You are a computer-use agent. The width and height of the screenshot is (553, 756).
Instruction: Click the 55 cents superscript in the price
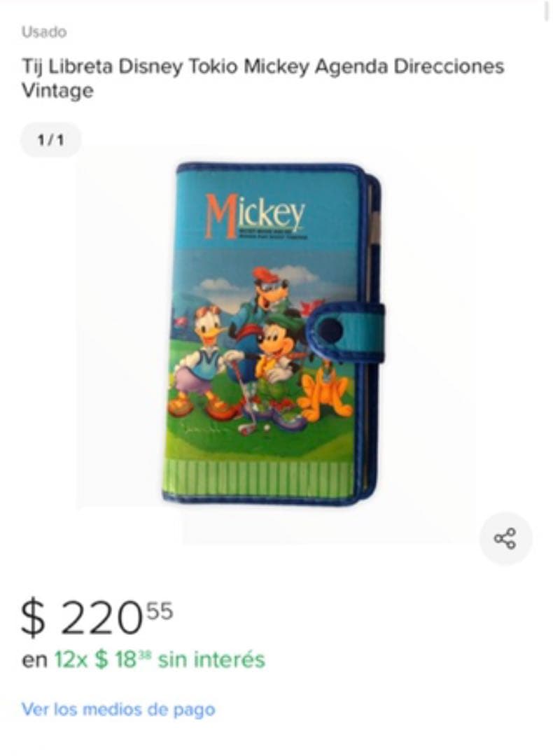tap(160, 611)
